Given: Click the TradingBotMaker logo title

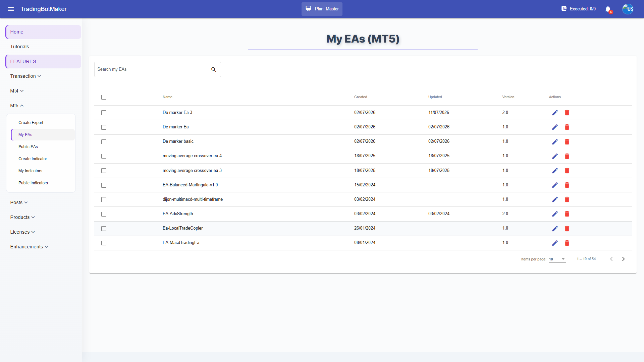Looking at the screenshot, I should 44,9.
